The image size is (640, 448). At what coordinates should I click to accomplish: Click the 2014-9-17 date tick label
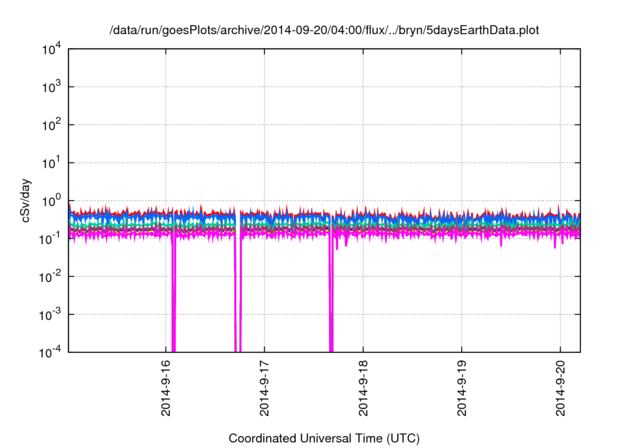tap(264, 388)
